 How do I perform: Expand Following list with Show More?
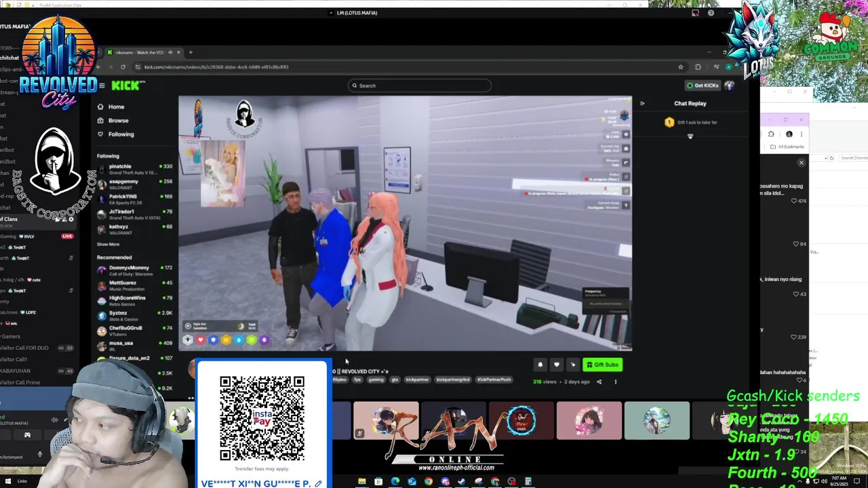tap(108, 244)
